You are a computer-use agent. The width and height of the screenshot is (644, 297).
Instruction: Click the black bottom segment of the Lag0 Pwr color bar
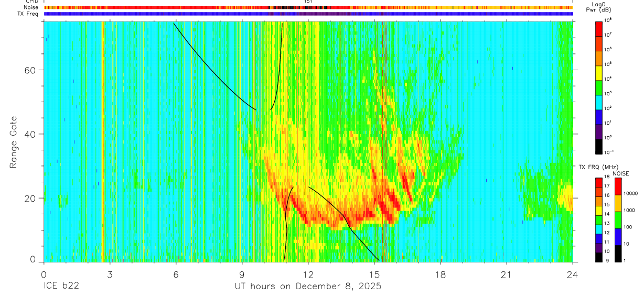[599, 146]
